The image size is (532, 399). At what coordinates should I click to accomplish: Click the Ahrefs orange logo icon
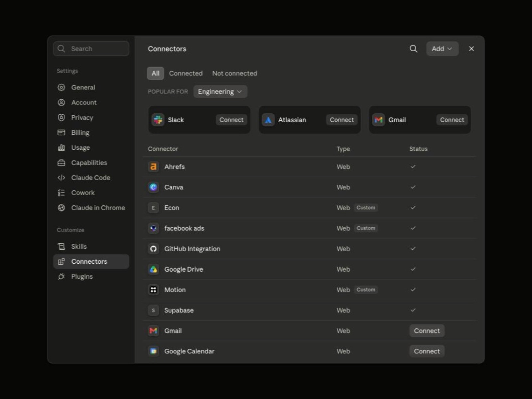tap(153, 167)
